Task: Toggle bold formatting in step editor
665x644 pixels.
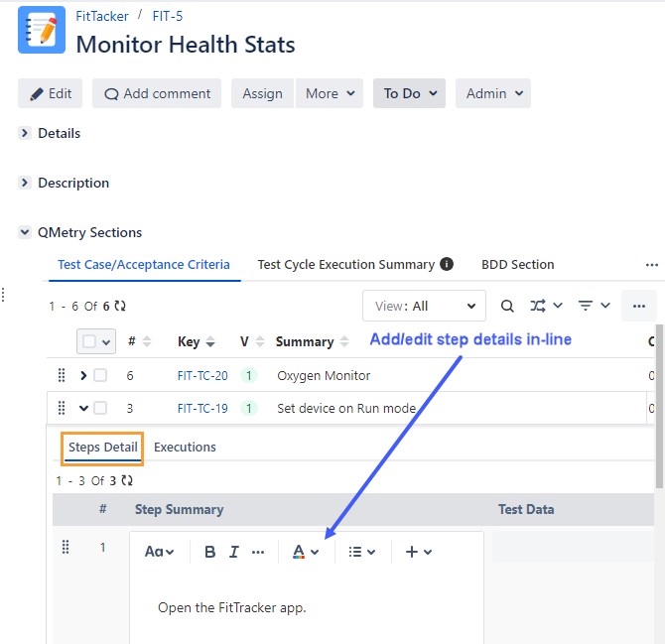Action: point(209,552)
